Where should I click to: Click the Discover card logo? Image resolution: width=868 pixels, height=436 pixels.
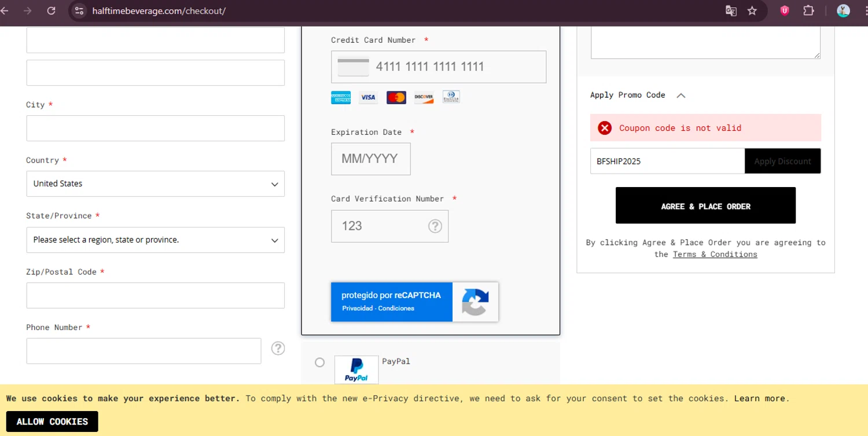[x=424, y=97]
